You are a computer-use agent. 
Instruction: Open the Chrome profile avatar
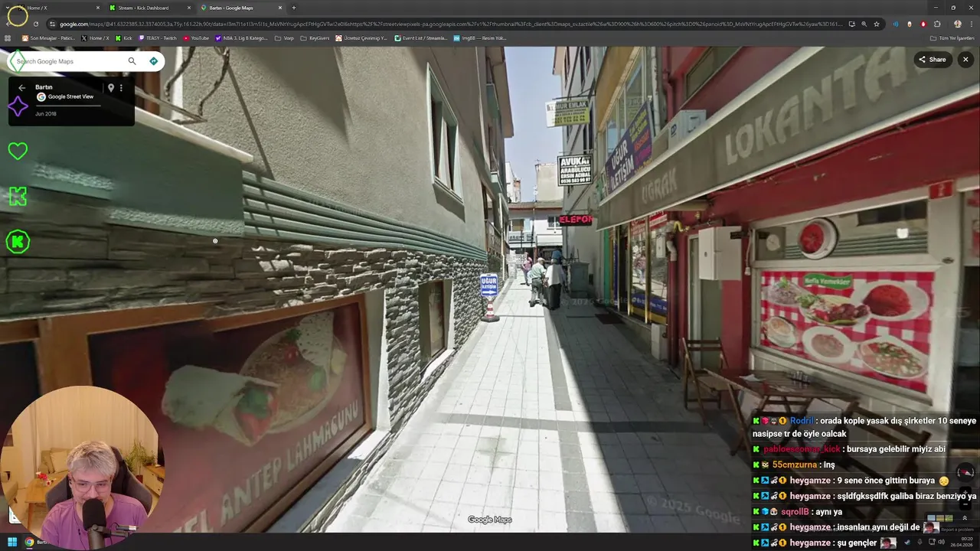coord(957,24)
